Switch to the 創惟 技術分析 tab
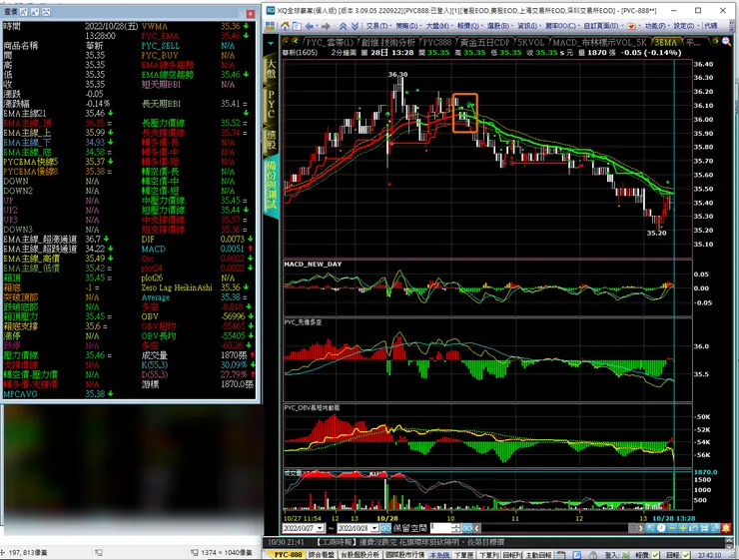 [x=387, y=42]
